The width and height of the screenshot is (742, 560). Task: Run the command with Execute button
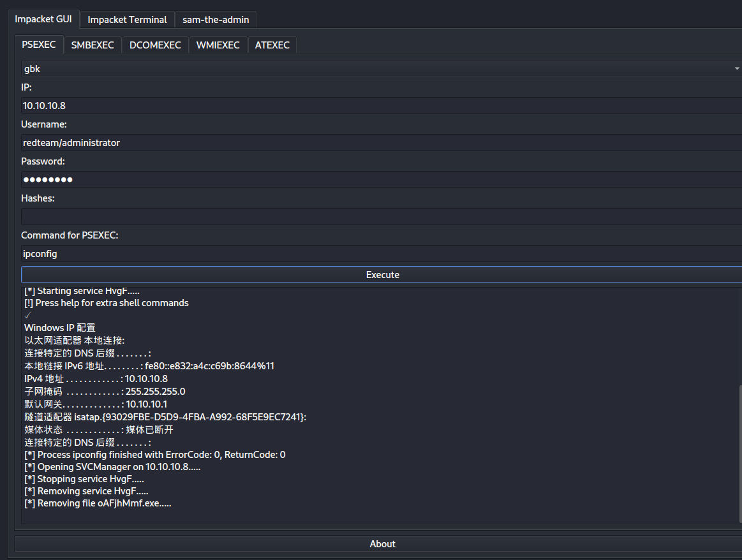[x=382, y=275]
